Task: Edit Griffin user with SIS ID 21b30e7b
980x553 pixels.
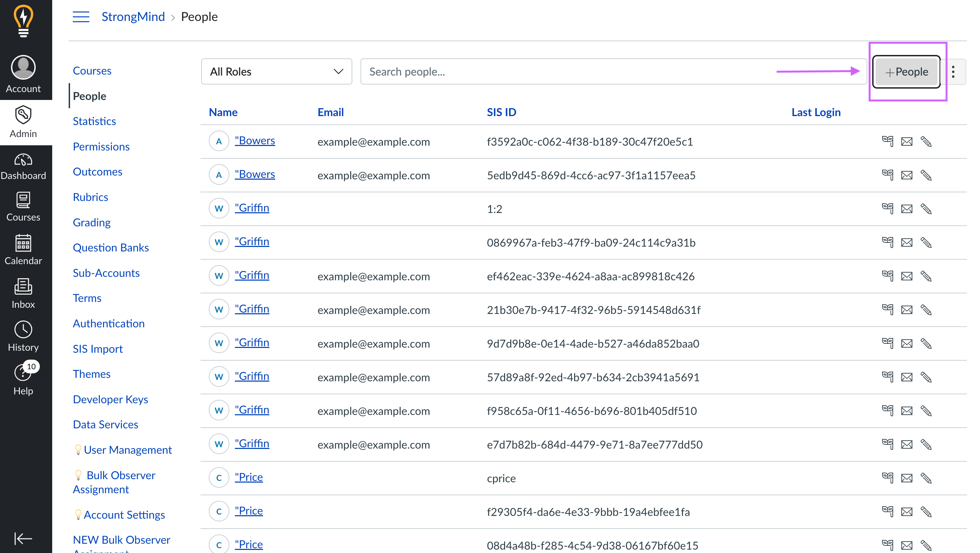Action: tap(926, 310)
